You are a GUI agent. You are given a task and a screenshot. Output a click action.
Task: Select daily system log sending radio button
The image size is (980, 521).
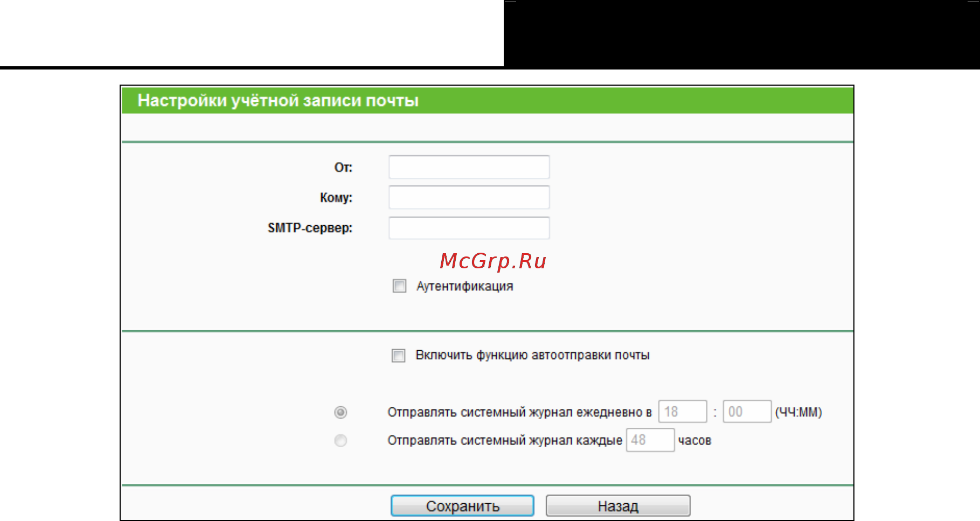tap(340, 412)
